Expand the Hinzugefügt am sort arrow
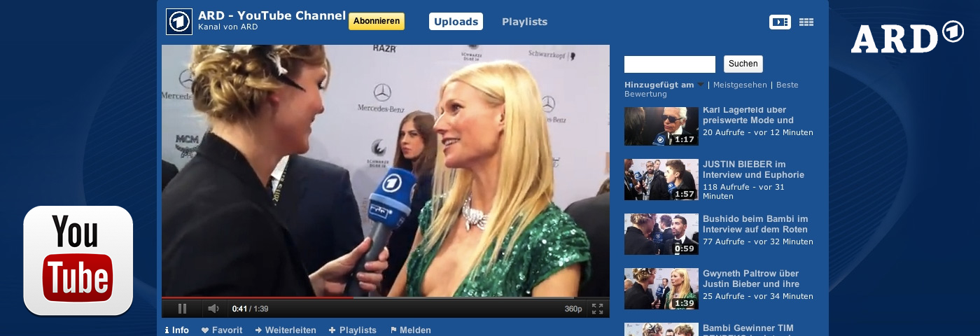The height and width of the screenshot is (336, 980). point(701,85)
